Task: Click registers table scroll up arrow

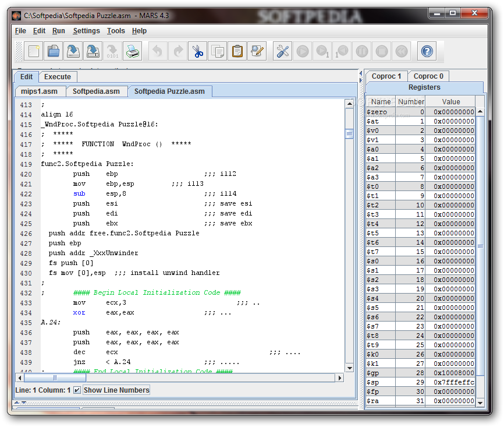Action: [480, 112]
